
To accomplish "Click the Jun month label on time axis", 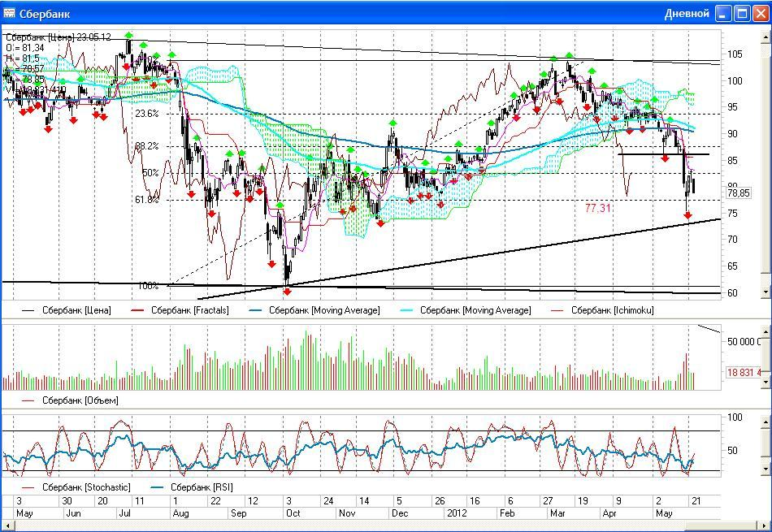I will pyautogui.click(x=73, y=513).
